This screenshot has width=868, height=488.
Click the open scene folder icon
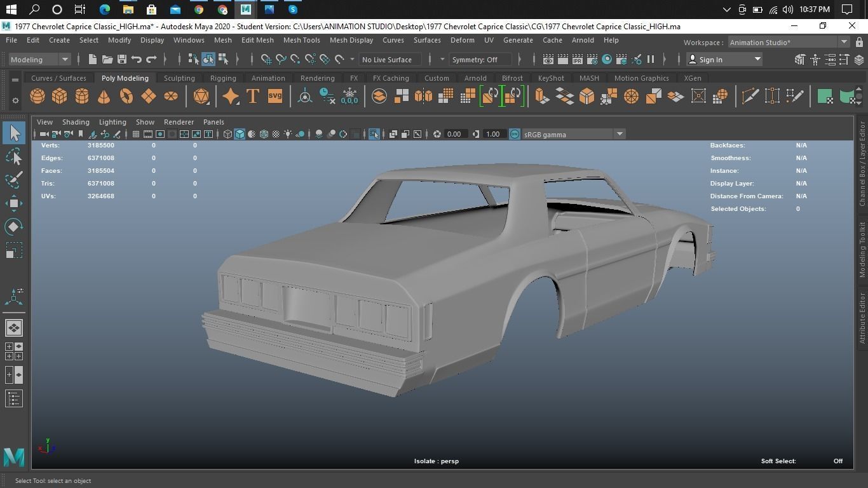coord(107,60)
